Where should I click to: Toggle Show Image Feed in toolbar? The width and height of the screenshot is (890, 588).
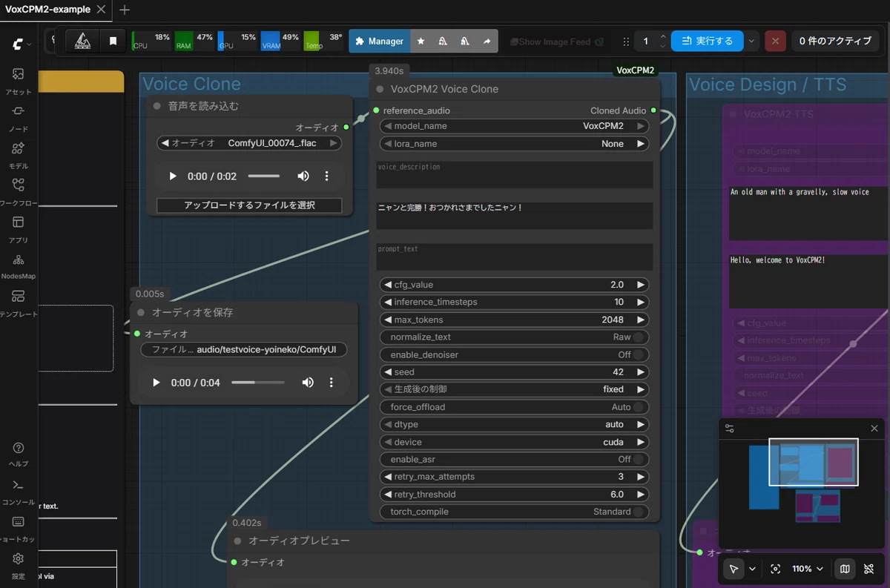tap(556, 42)
